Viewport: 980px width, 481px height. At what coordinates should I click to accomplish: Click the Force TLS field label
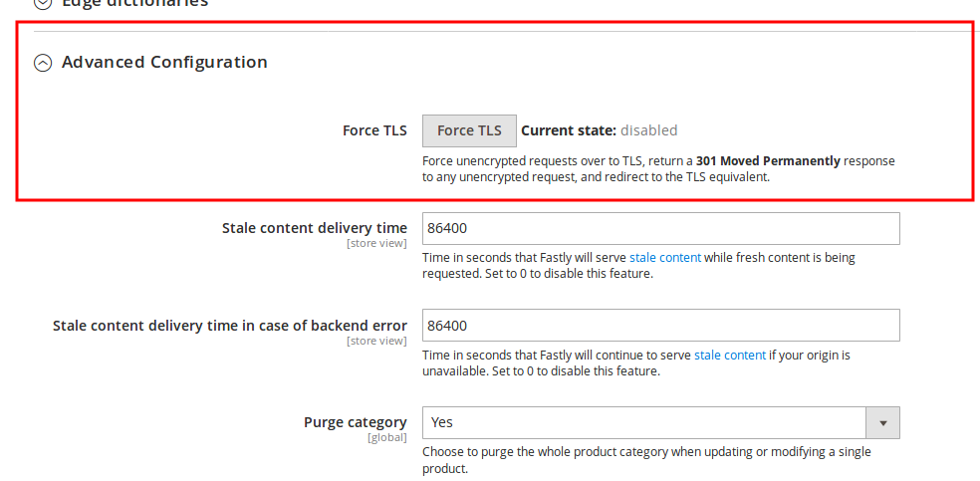tap(374, 130)
